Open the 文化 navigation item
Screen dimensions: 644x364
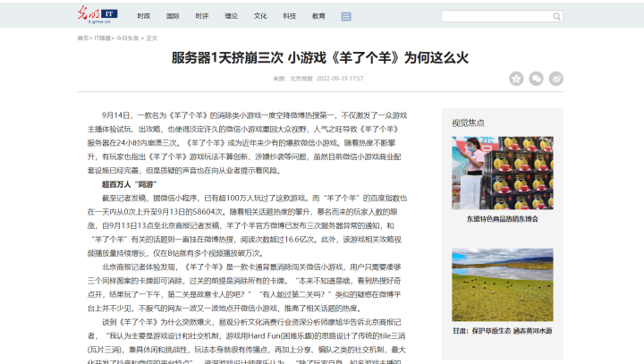click(260, 16)
